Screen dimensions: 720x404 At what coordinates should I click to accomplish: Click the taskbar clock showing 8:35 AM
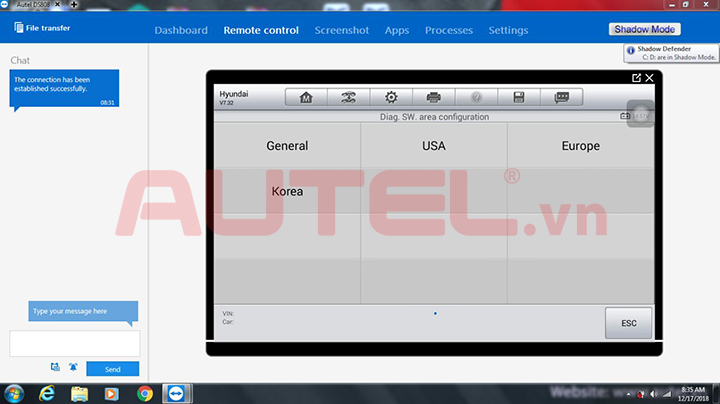click(693, 394)
